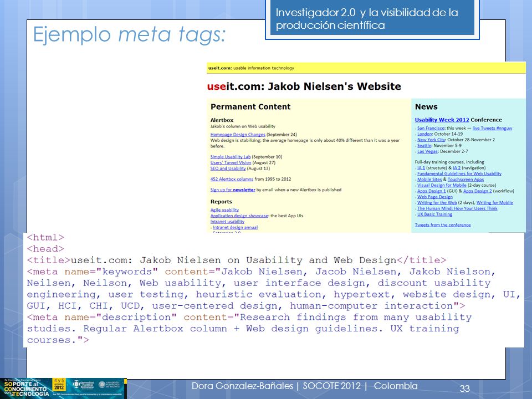Image resolution: width=532 pixels, height=399 pixels.
Task: Open Visual Design for Mobile course
Action: (x=442, y=185)
